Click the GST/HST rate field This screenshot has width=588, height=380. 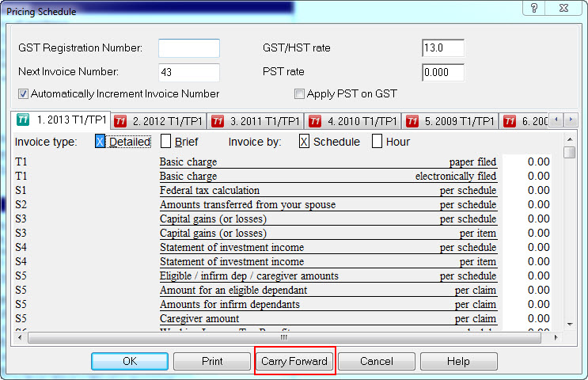click(443, 48)
